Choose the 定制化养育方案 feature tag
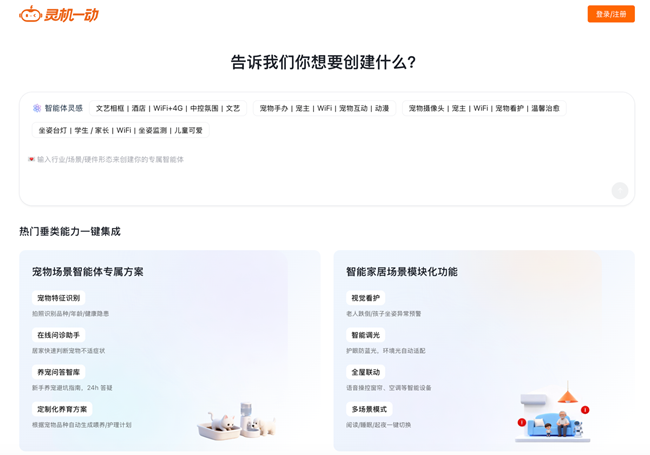 click(62, 409)
